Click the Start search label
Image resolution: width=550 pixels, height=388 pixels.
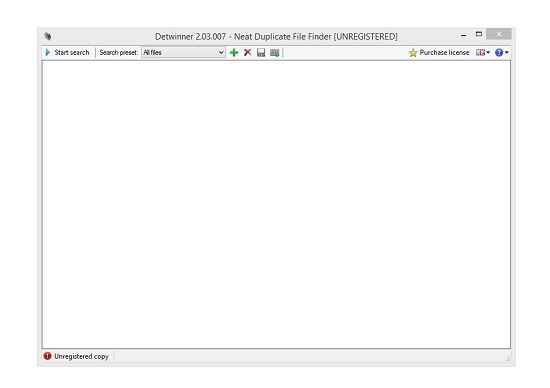[x=72, y=53]
